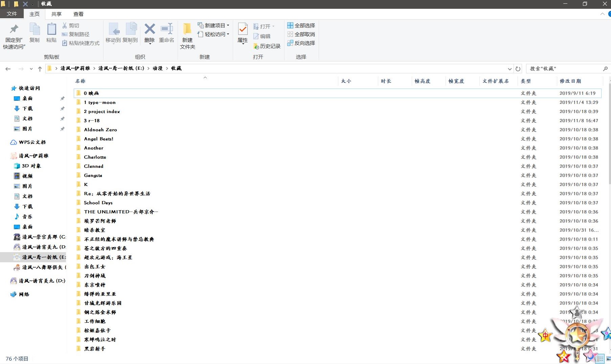611x364 pixels.
Task: Refresh the current folder view
Action: 518,69
